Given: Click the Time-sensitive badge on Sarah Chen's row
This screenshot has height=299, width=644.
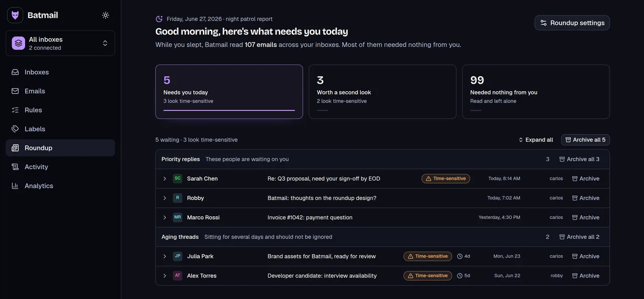Looking at the screenshot, I should click(x=446, y=179).
